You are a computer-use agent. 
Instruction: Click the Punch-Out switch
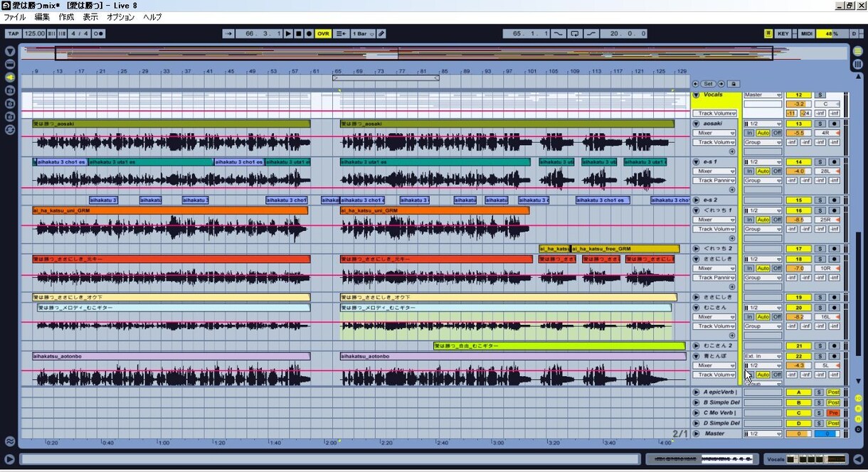(x=591, y=33)
